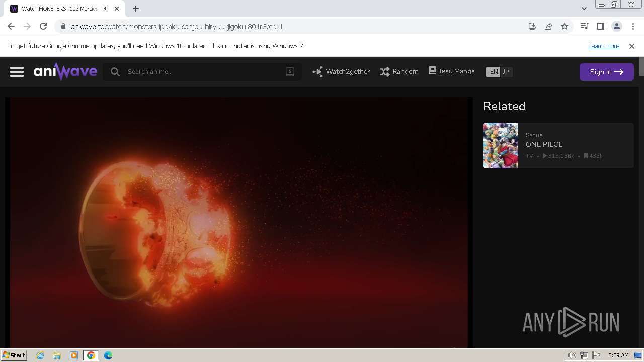Click the search magnifier icon
This screenshot has width=644, height=362.
point(115,72)
